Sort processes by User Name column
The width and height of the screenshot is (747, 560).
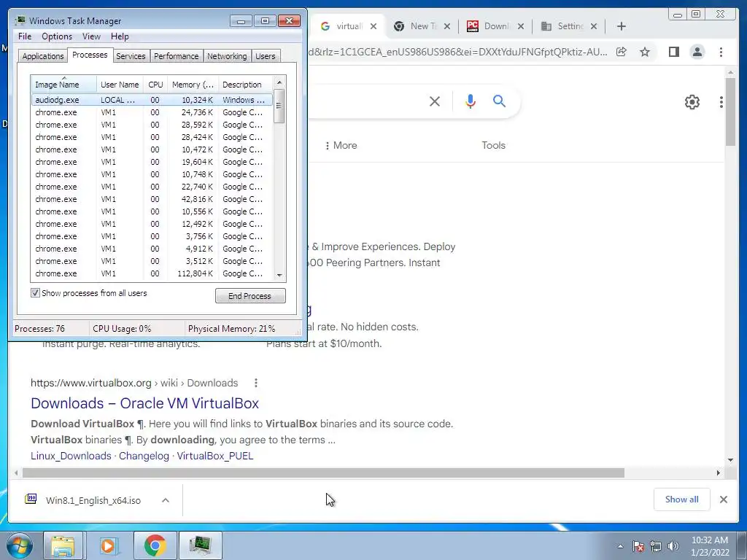pyautogui.click(x=120, y=85)
